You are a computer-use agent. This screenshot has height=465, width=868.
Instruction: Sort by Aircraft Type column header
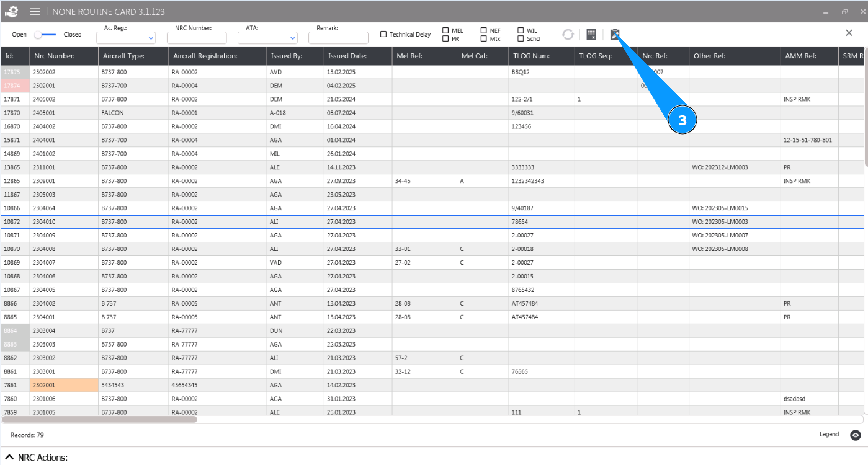coord(133,56)
